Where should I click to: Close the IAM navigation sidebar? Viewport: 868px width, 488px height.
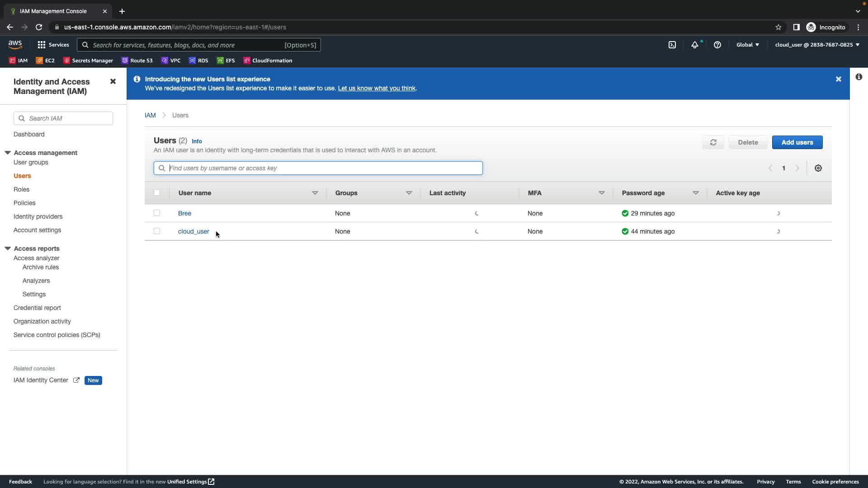coord(113,81)
